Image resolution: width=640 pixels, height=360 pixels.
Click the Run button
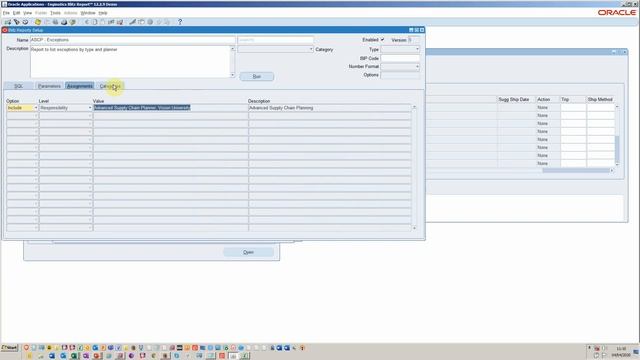coord(257,77)
